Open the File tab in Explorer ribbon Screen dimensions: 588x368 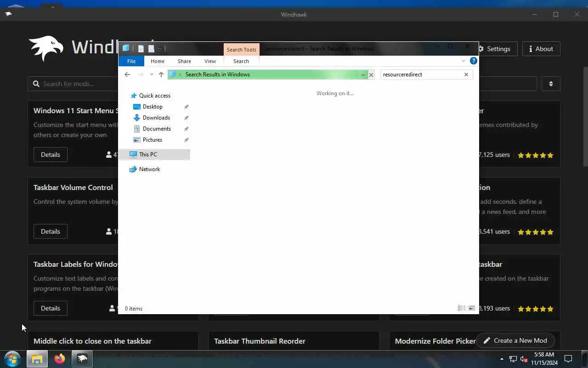[131, 61]
